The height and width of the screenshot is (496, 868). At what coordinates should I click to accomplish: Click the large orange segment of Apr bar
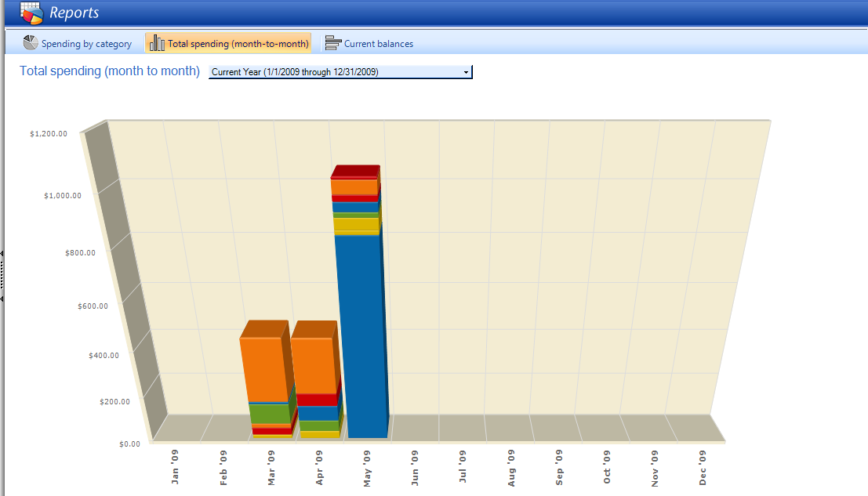314,365
